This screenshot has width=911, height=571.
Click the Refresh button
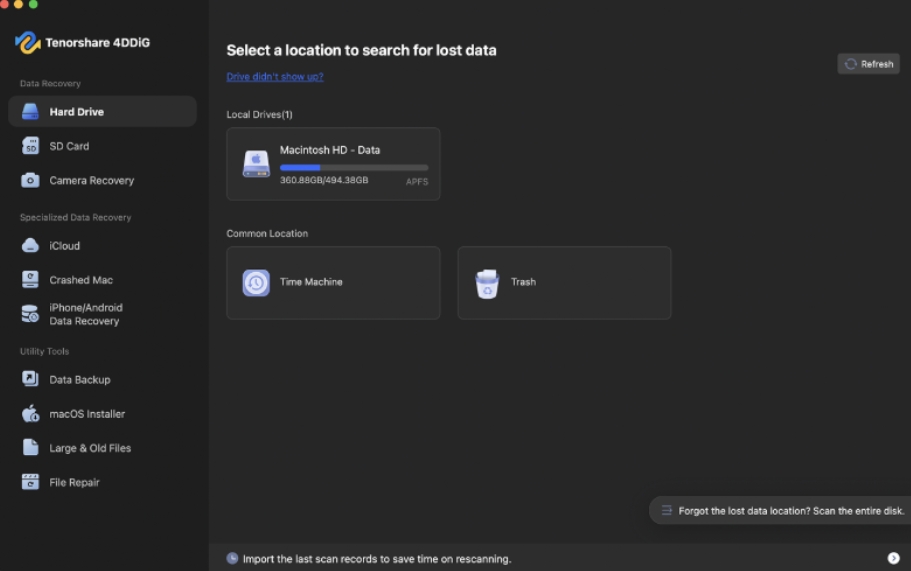(869, 64)
